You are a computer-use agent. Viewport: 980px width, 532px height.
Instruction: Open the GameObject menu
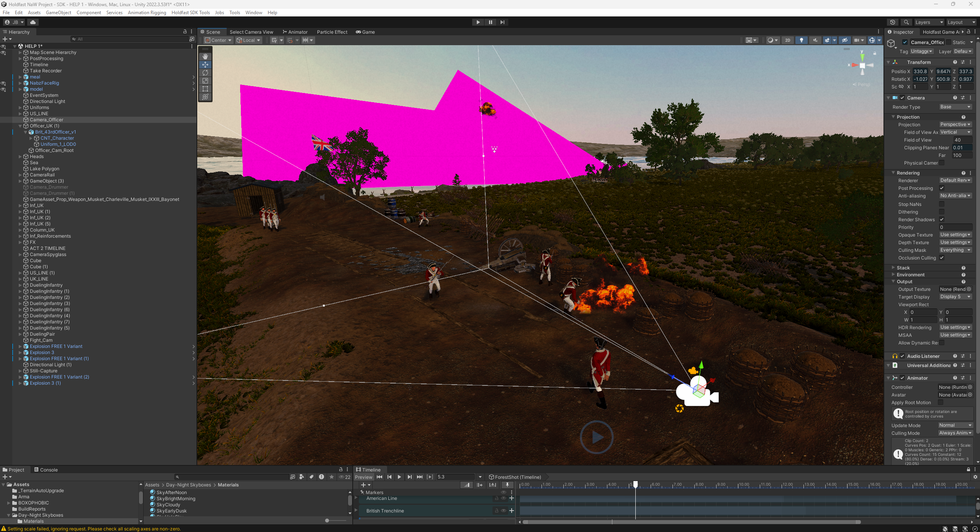(x=59, y=12)
